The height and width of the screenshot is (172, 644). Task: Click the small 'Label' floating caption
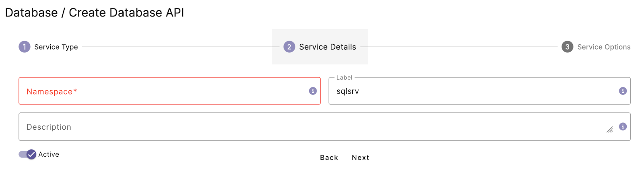(x=344, y=78)
